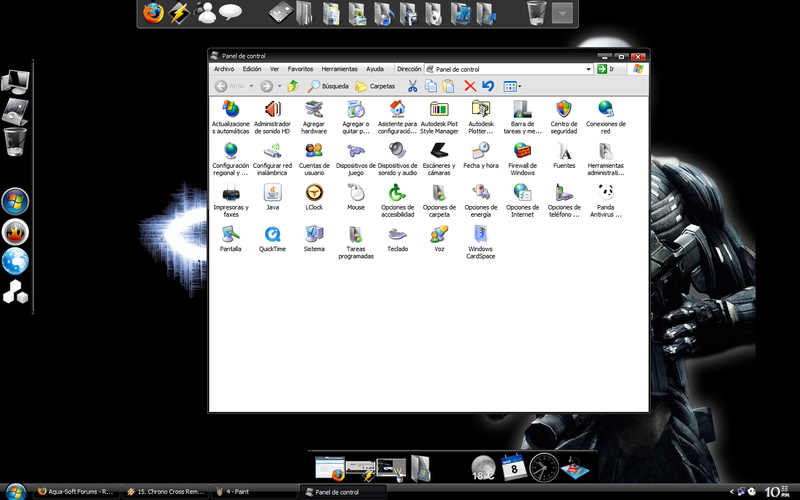Switch to Aqua-Soft Forums taskbar button
Viewport: 800px width, 500px height.
coord(77,492)
